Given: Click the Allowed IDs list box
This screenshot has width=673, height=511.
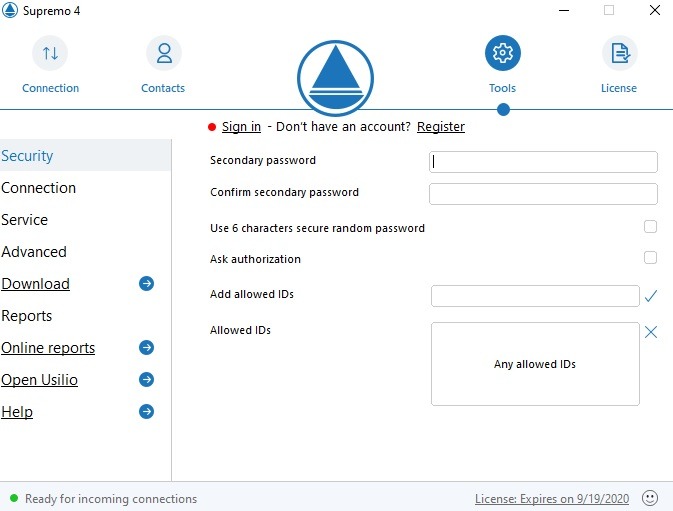Looking at the screenshot, I should 535,364.
